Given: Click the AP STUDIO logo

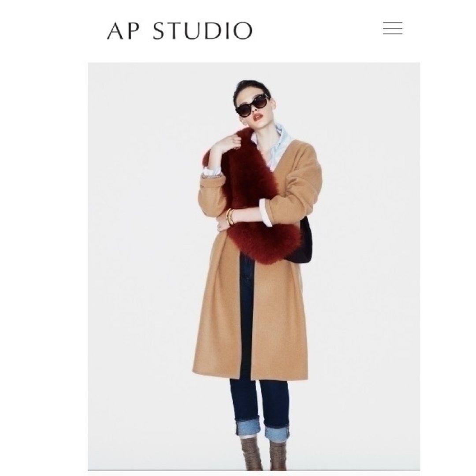Looking at the screenshot, I should [x=180, y=31].
